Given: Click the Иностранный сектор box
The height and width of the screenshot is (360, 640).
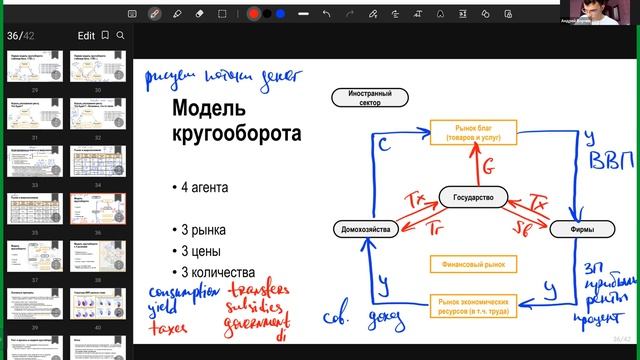Looking at the screenshot, I should [370, 98].
